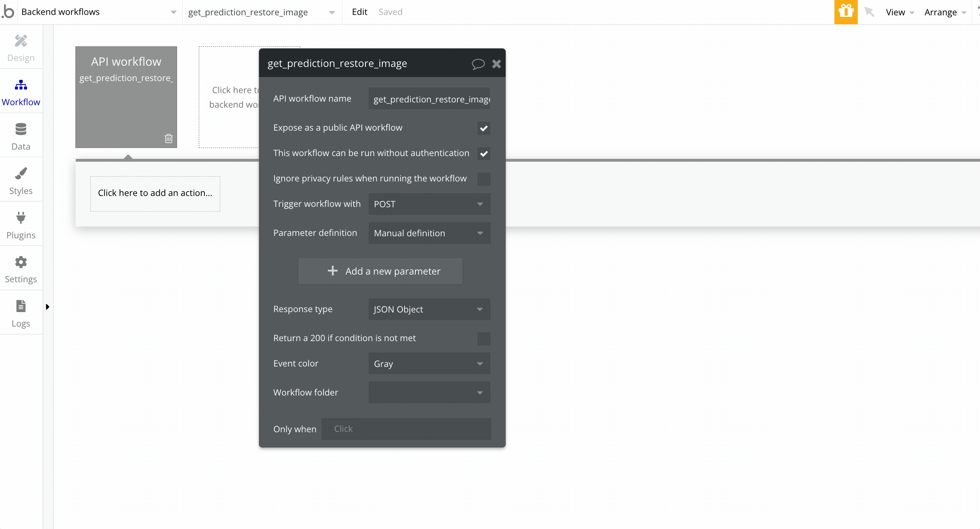Open the View menu
Viewport: 980px width, 529px height.
(899, 12)
